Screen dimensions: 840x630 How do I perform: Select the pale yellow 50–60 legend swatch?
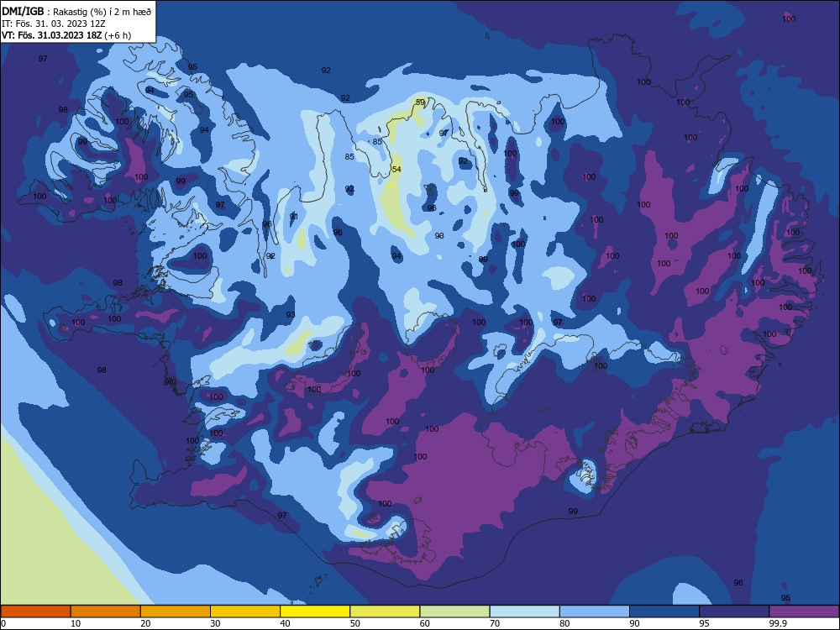coord(385,612)
